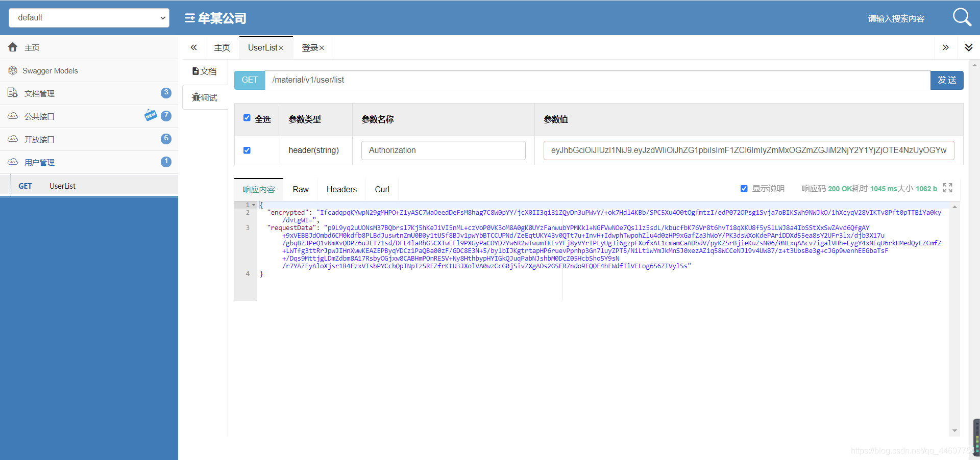Image resolution: width=980 pixels, height=460 pixels.
Task: Expand the 开放接口 menu group
Action: coord(89,139)
